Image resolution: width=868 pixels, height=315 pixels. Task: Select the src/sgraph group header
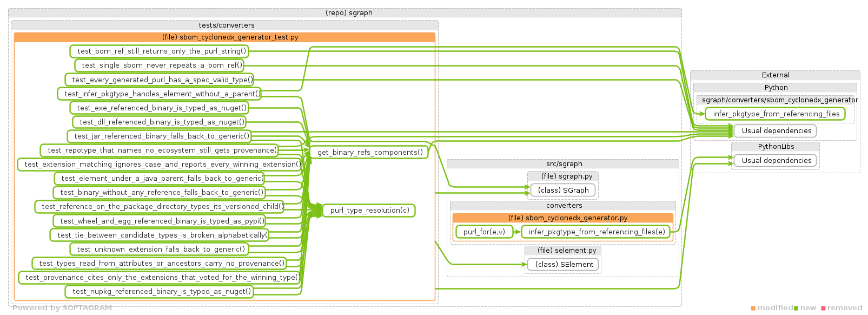click(x=563, y=163)
